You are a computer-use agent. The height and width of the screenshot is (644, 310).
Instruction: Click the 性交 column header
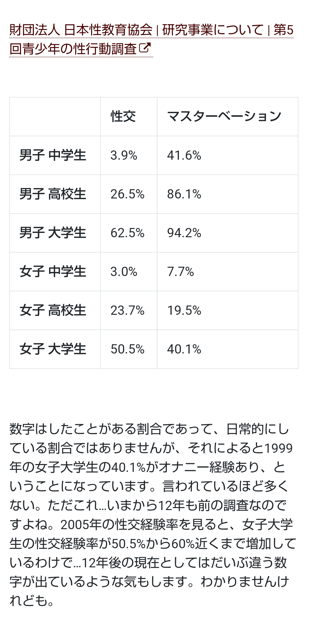pyautogui.click(x=129, y=117)
